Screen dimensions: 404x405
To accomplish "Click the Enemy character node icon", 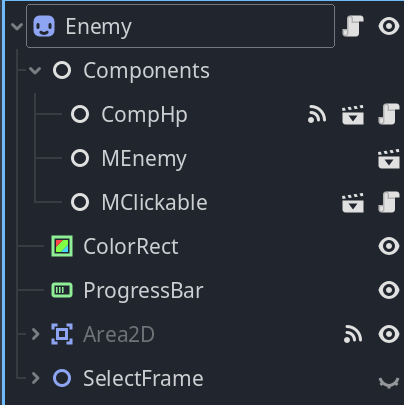I will click(x=44, y=26).
